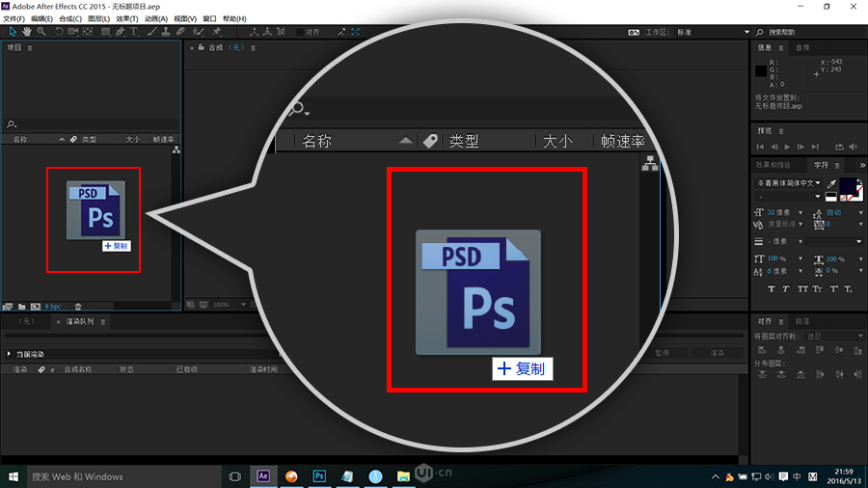This screenshot has width=868, height=488.
Task: Open font size 32 像素 dropdown arrow
Action: click(x=800, y=212)
